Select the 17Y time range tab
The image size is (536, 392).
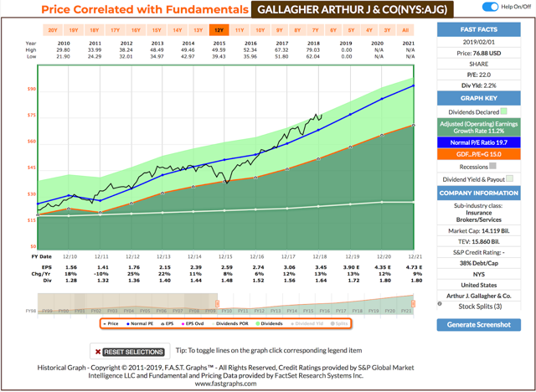[115, 30]
